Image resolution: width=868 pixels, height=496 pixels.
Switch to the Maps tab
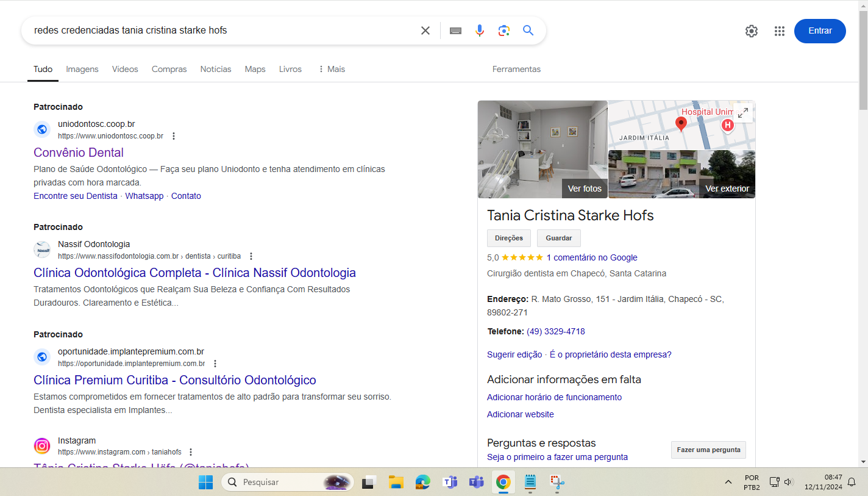[255, 69]
